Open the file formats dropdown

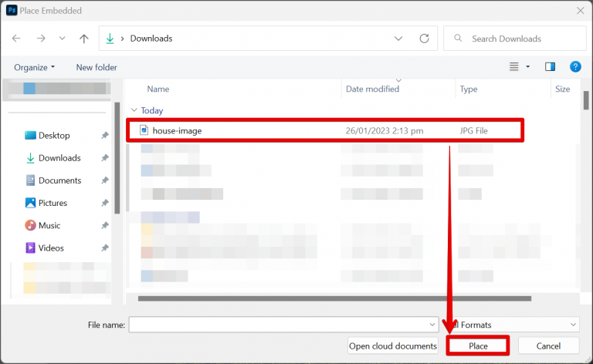(x=572, y=325)
